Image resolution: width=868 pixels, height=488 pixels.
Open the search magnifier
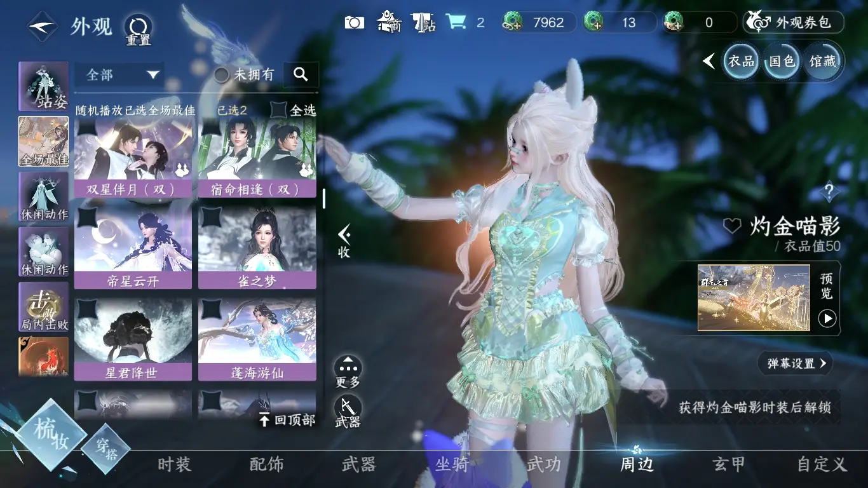tap(301, 75)
